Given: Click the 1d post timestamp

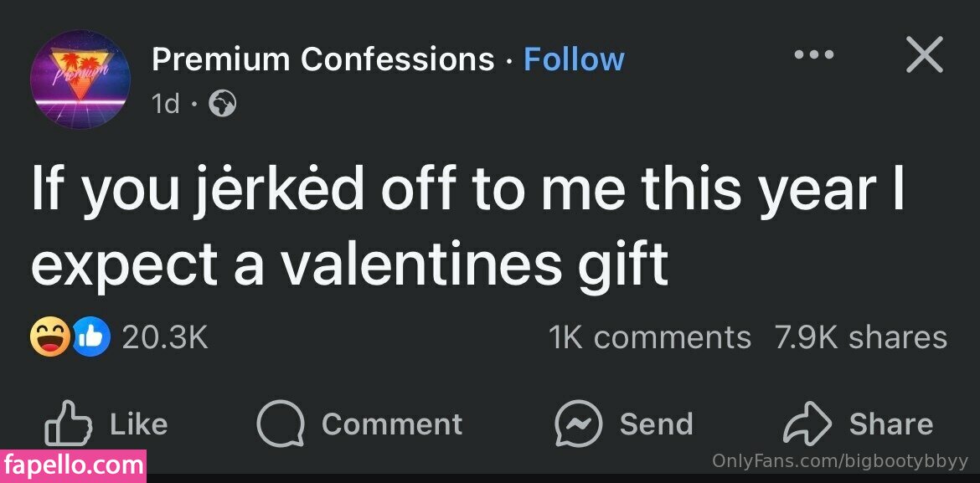Looking at the screenshot, I should click(165, 104).
